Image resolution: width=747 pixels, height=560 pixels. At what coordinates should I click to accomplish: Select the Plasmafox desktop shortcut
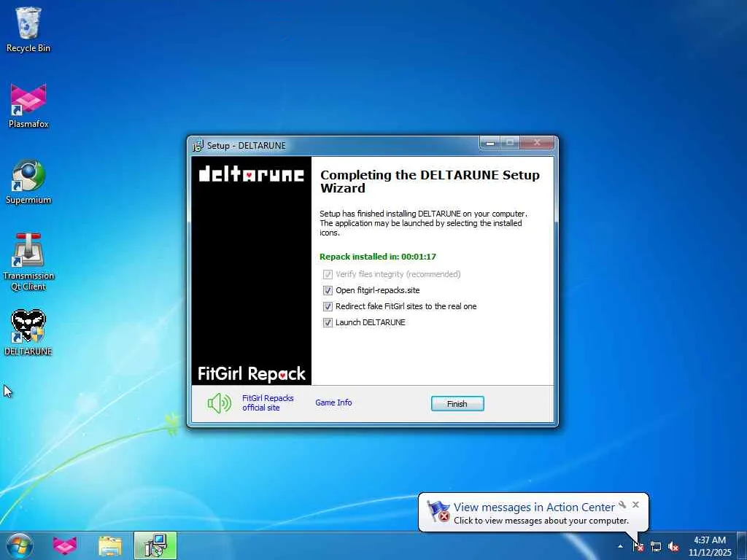click(x=28, y=106)
